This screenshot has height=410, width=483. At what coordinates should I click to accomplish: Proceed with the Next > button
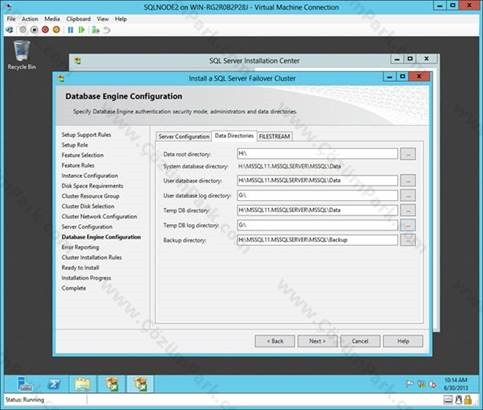pyautogui.click(x=317, y=341)
